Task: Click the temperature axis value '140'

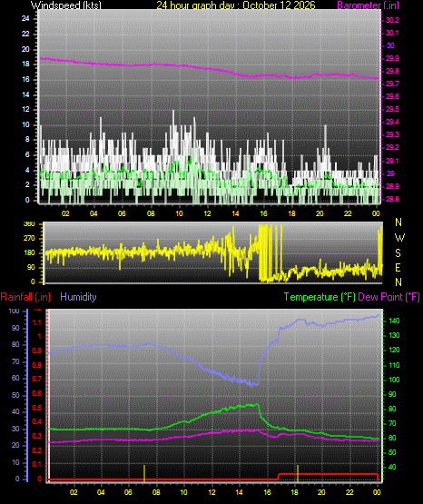Action: (x=394, y=321)
